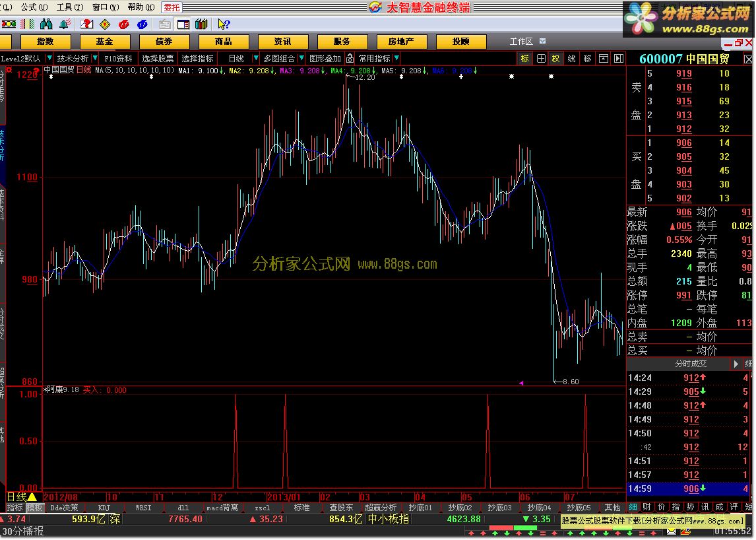Click the 移 move tool
The image size is (756, 540).
587,58
